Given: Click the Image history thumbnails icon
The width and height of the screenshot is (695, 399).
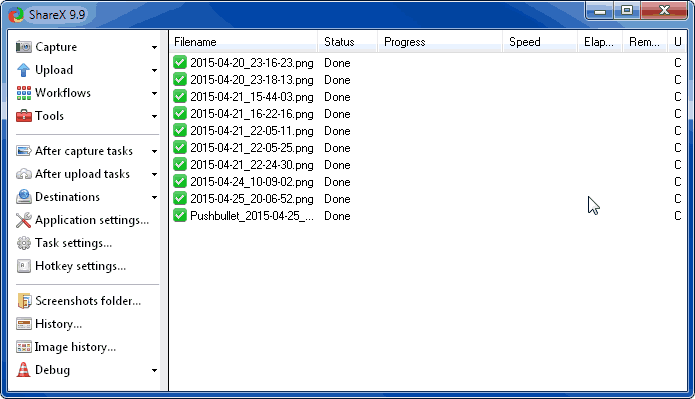Looking at the screenshot, I should pos(23,347).
